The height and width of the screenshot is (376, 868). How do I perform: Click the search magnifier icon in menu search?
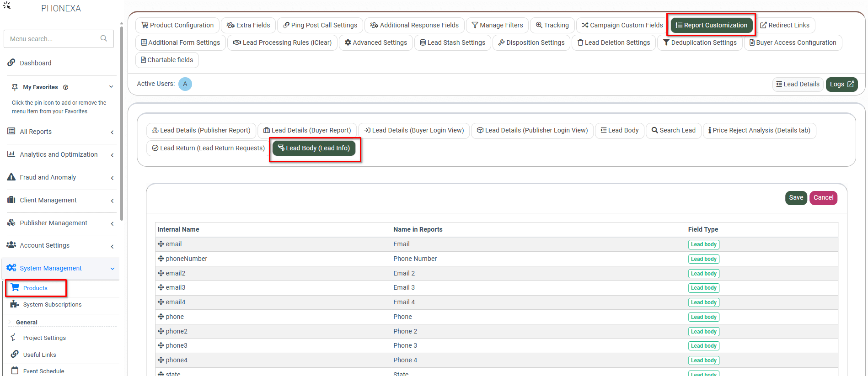pos(104,38)
